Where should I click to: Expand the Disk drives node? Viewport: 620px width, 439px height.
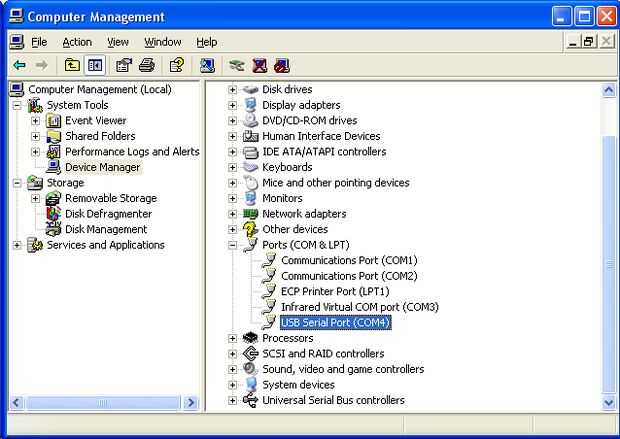tap(232, 90)
